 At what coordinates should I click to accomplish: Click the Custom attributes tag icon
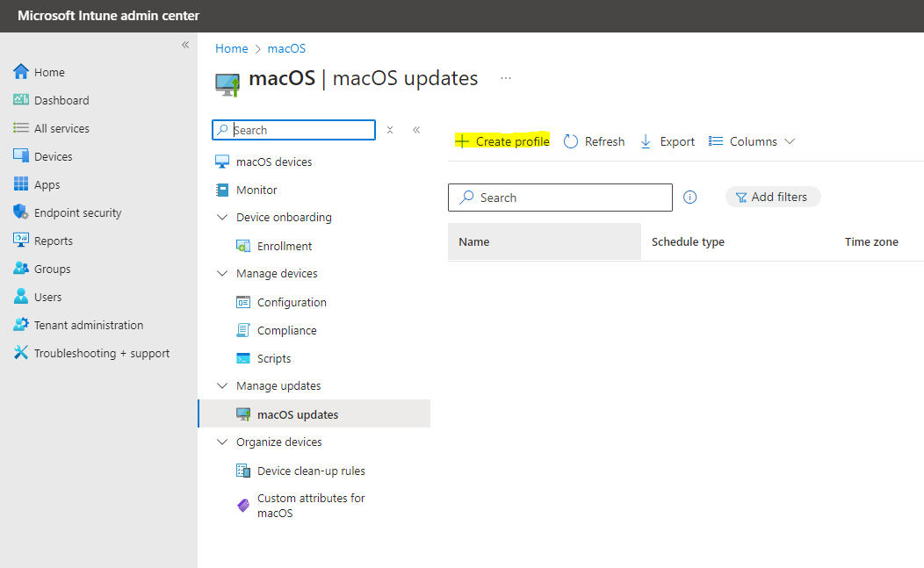tap(242, 505)
